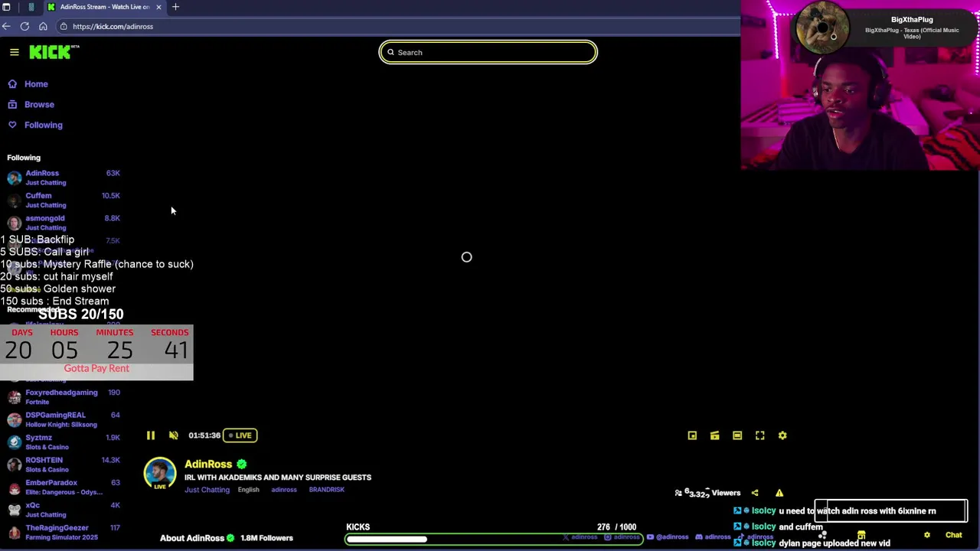Click the BigXthaPlug music album thumbnail
This screenshot has height=551, width=980.
(x=822, y=28)
